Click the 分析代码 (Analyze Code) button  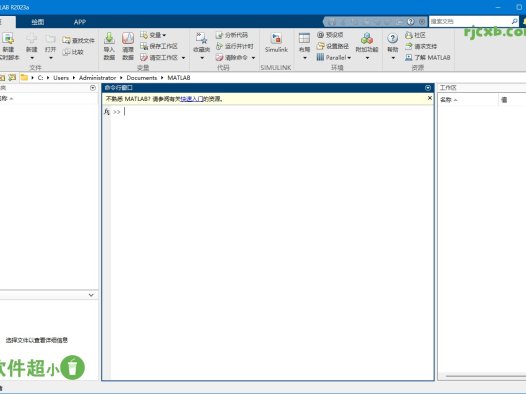pos(232,35)
